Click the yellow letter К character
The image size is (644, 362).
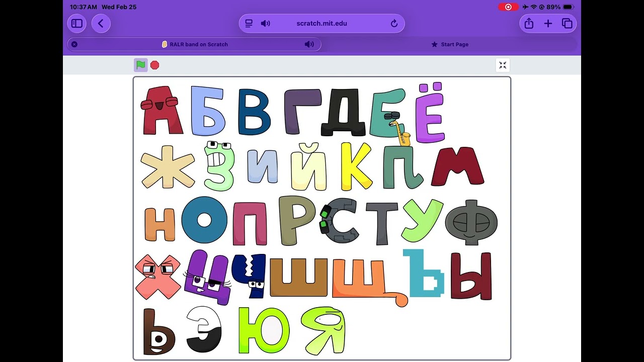point(356,166)
